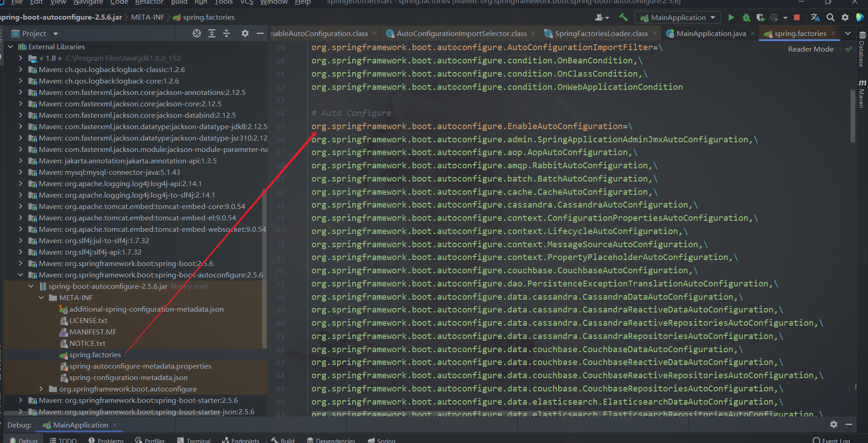Open the Translate plugin icon

coord(815,17)
